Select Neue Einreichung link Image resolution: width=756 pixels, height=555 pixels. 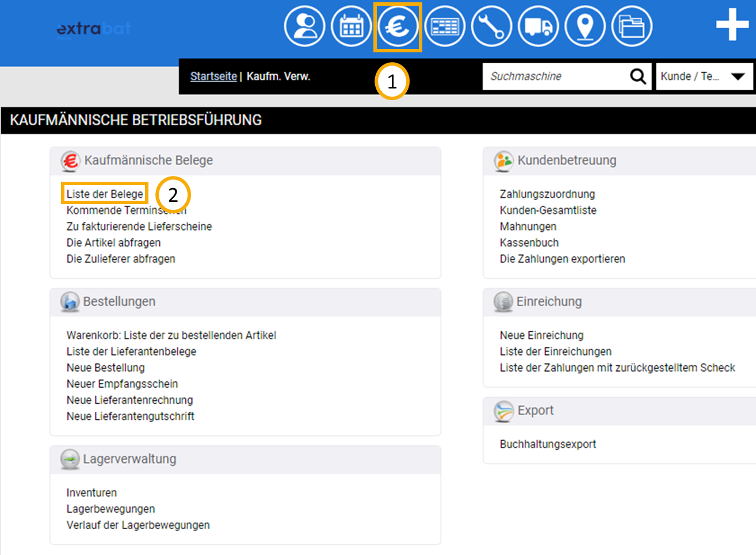541,335
